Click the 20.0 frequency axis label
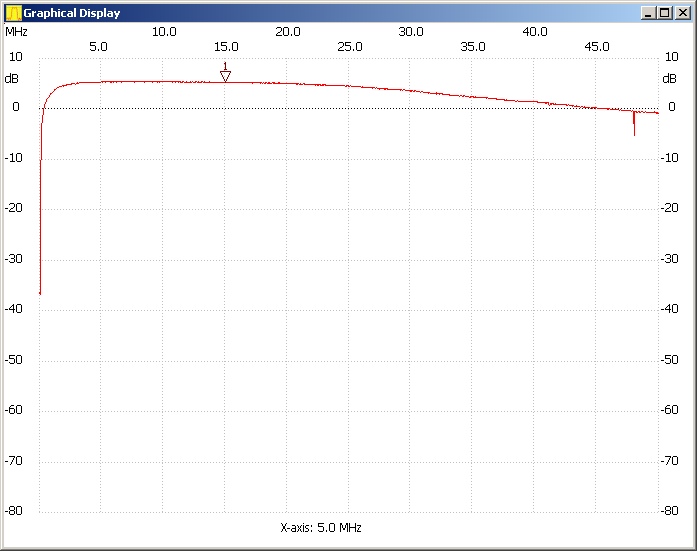 click(x=288, y=31)
